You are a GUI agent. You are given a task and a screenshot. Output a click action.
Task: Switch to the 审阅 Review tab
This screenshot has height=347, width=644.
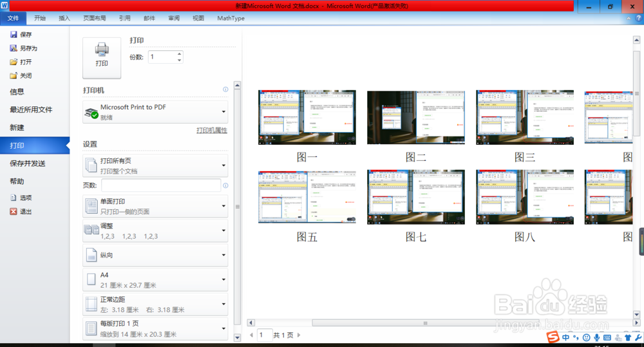(174, 18)
